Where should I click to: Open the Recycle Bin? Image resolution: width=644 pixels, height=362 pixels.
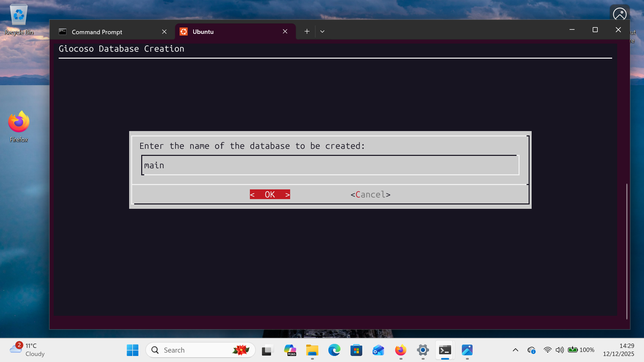click(x=18, y=15)
